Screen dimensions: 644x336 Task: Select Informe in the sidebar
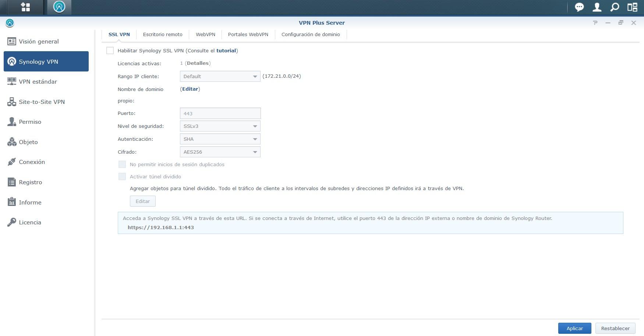coord(46,202)
